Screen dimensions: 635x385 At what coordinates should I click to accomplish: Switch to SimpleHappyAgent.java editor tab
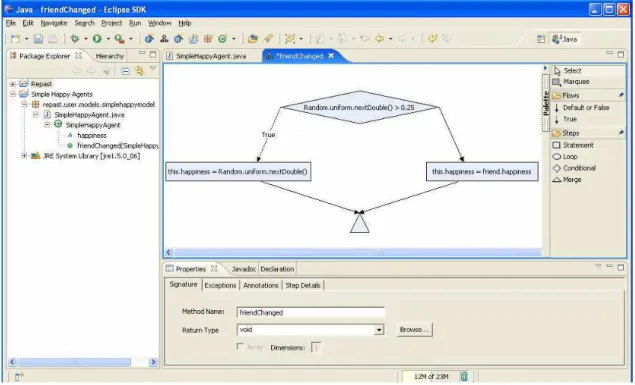click(x=211, y=56)
